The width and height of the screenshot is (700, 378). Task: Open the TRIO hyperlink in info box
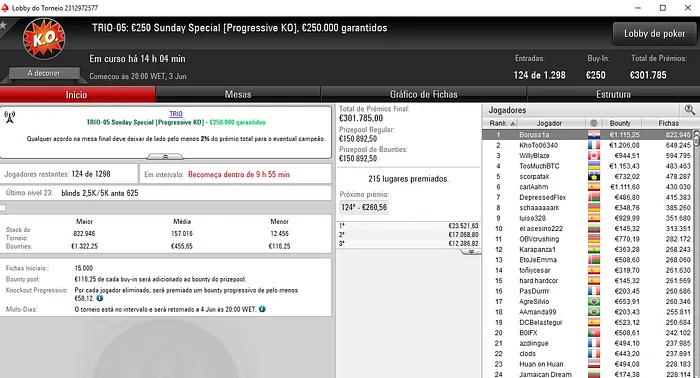click(176, 114)
